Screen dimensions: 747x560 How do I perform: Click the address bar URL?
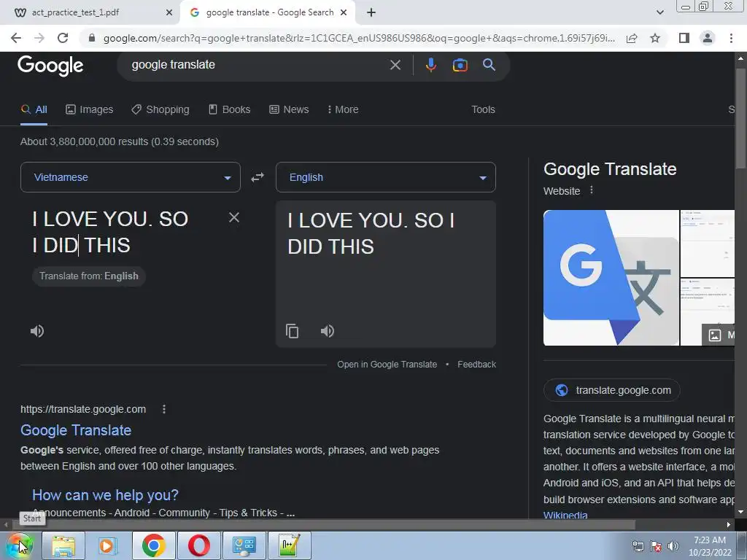point(359,38)
